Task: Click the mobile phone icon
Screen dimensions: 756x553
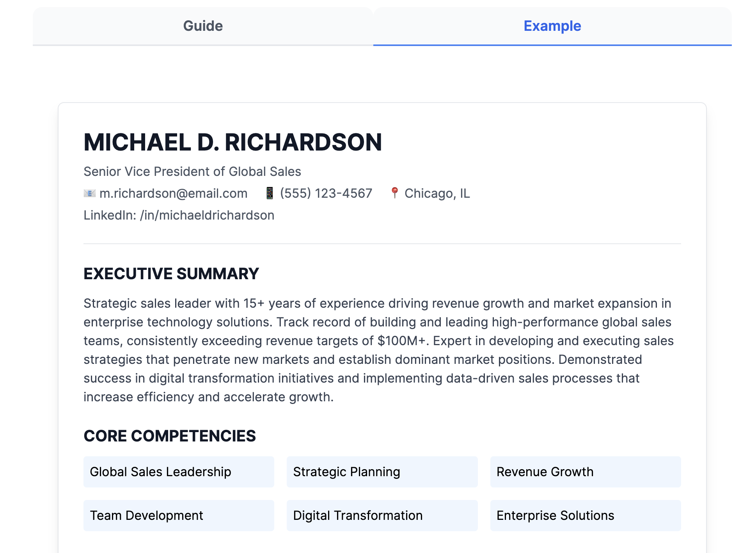Action: 270,193
